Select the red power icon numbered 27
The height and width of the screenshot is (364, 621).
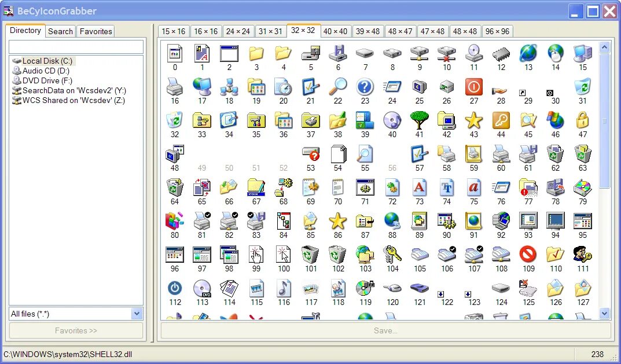pos(473,87)
